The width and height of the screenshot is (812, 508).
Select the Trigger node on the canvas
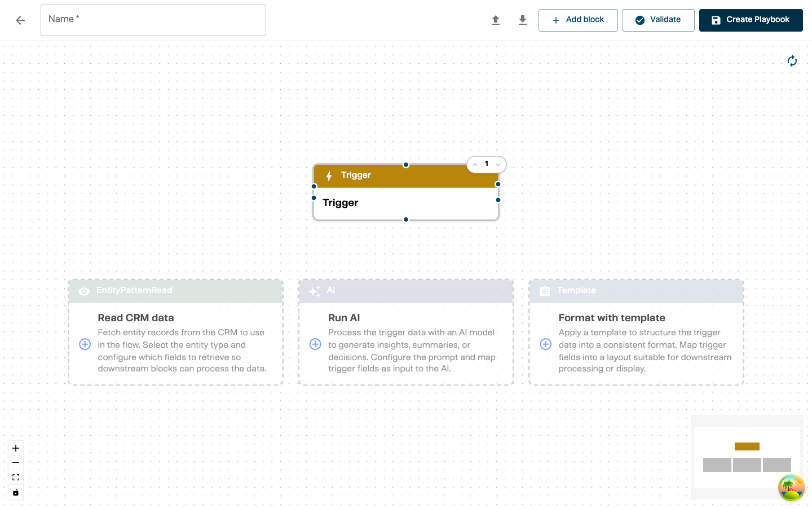(x=405, y=203)
